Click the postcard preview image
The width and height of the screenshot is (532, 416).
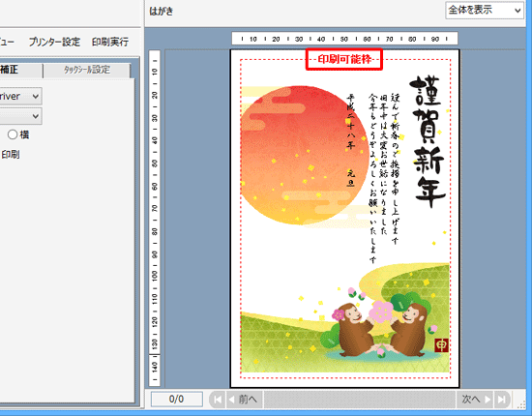(x=344, y=219)
